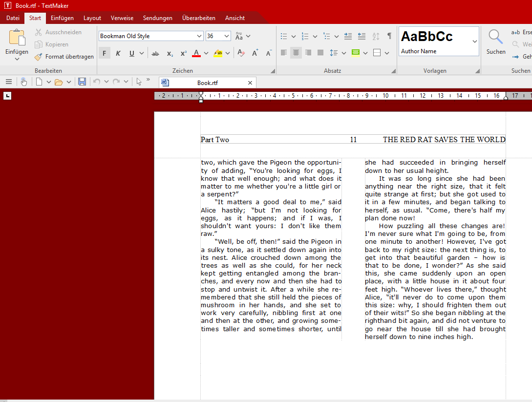
Task: Expand the underline style dropdown arrow
Action: click(x=142, y=53)
